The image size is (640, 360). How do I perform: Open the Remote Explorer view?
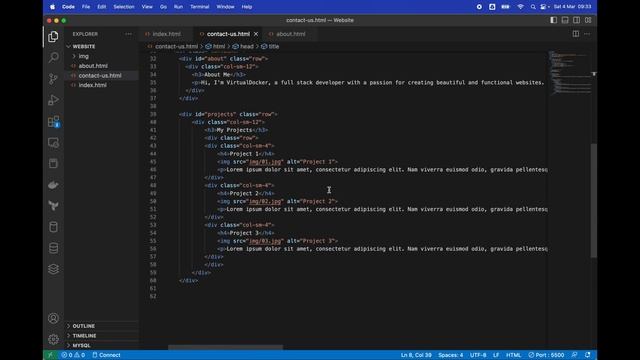click(x=53, y=142)
